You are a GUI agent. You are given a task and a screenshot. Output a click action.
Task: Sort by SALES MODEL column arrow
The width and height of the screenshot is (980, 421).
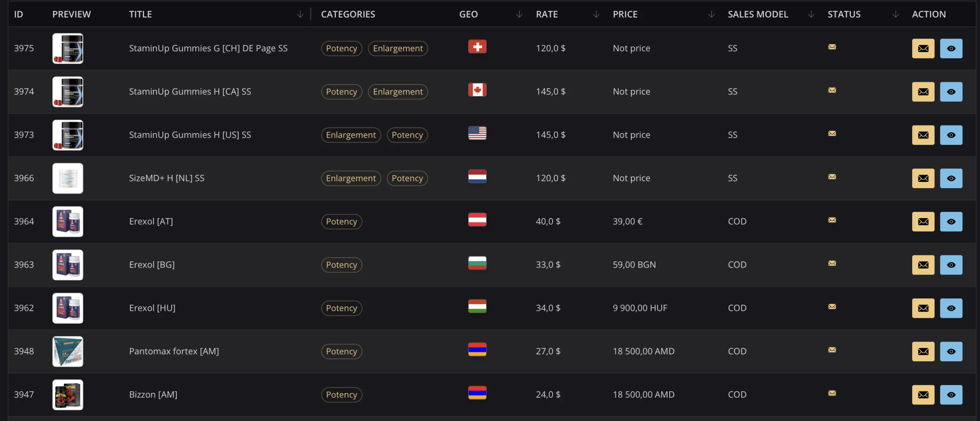tap(811, 14)
